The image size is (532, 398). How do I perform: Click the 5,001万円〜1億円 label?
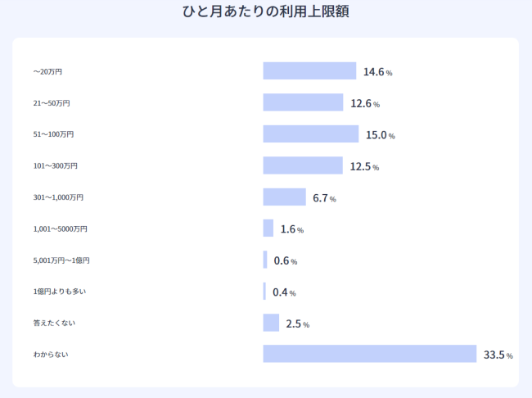pos(61,260)
